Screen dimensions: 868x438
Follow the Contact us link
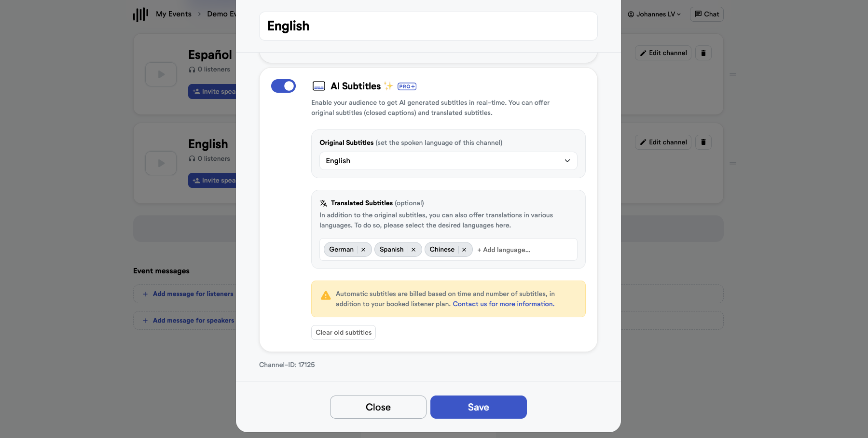point(503,304)
